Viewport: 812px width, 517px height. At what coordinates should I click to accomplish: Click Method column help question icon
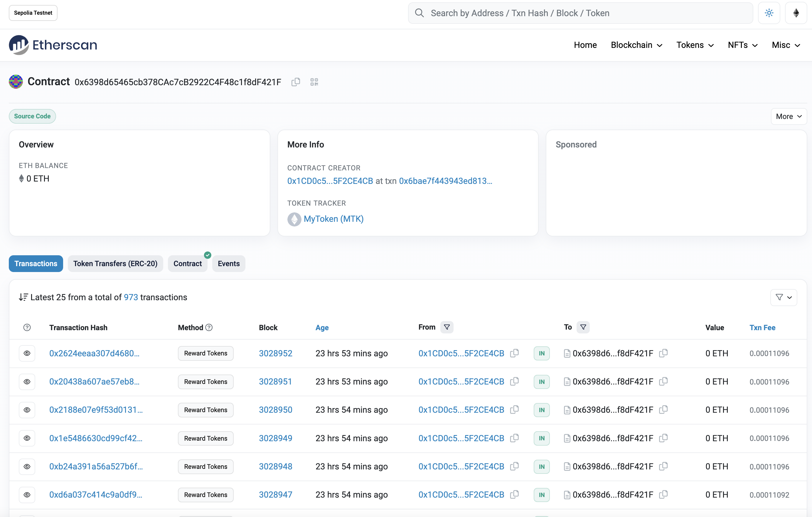(x=209, y=327)
